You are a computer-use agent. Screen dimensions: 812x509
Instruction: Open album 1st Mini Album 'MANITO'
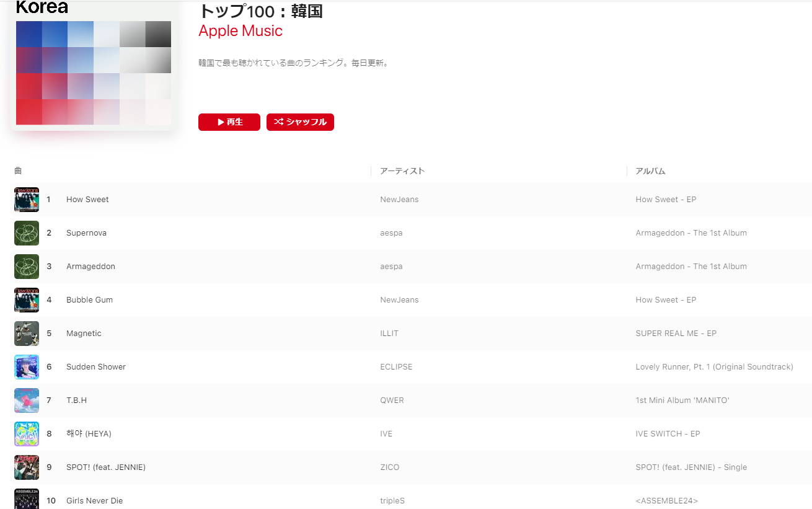point(682,401)
